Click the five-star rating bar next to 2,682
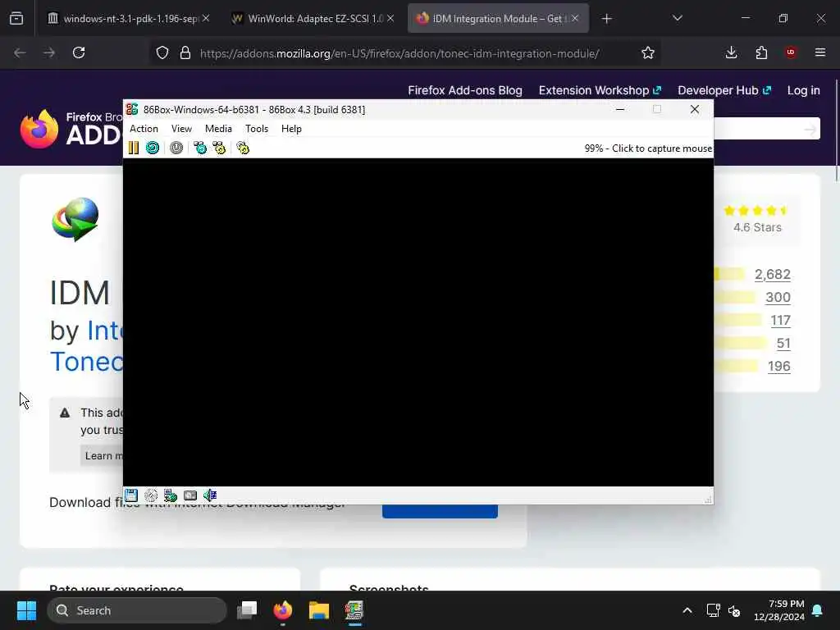The image size is (840, 630). pyautogui.click(x=729, y=274)
